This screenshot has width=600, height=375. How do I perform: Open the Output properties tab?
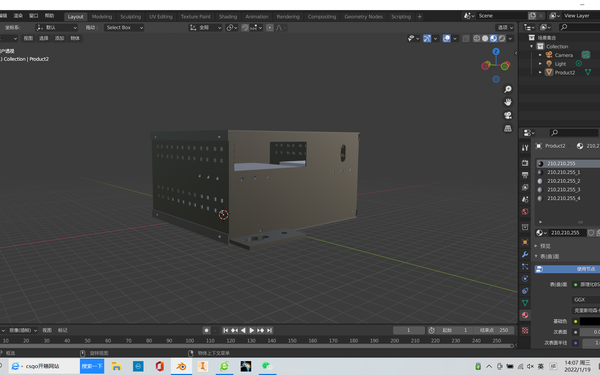click(x=525, y=175)
